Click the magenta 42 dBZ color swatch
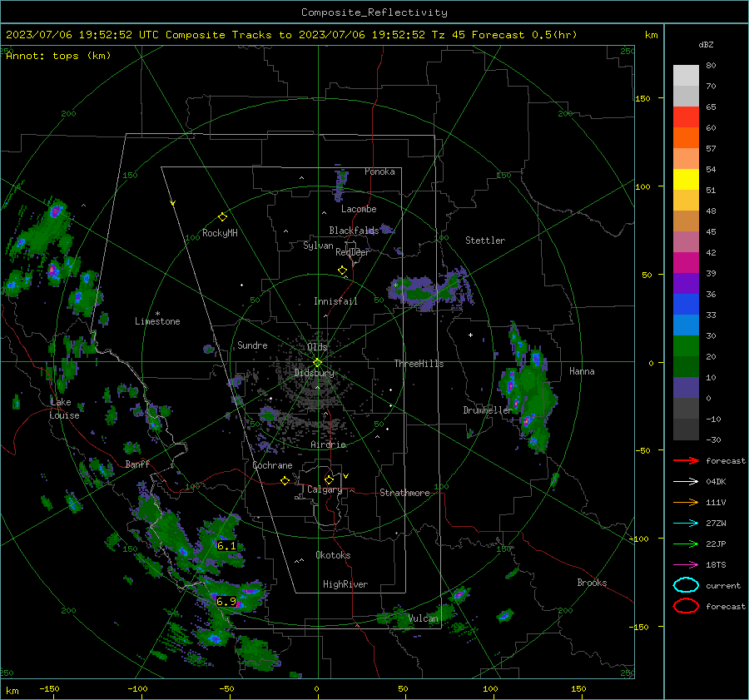 (686, 262)
